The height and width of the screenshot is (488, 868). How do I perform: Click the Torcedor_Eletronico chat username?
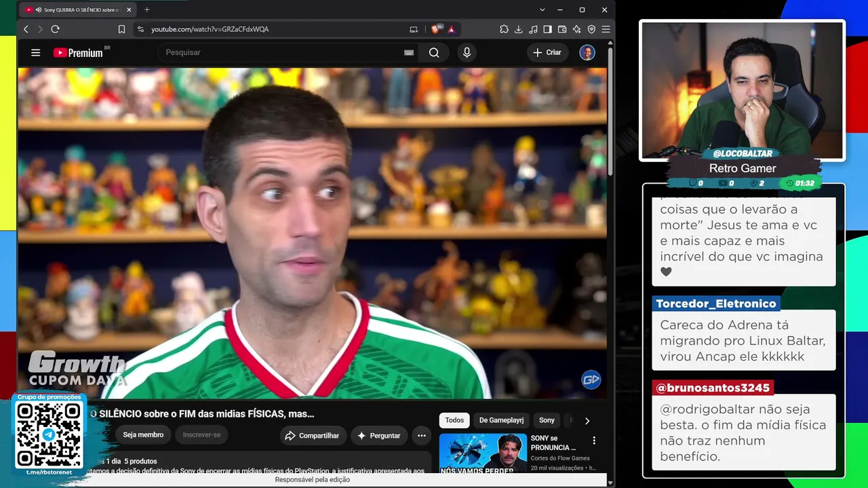click(715, 304)
